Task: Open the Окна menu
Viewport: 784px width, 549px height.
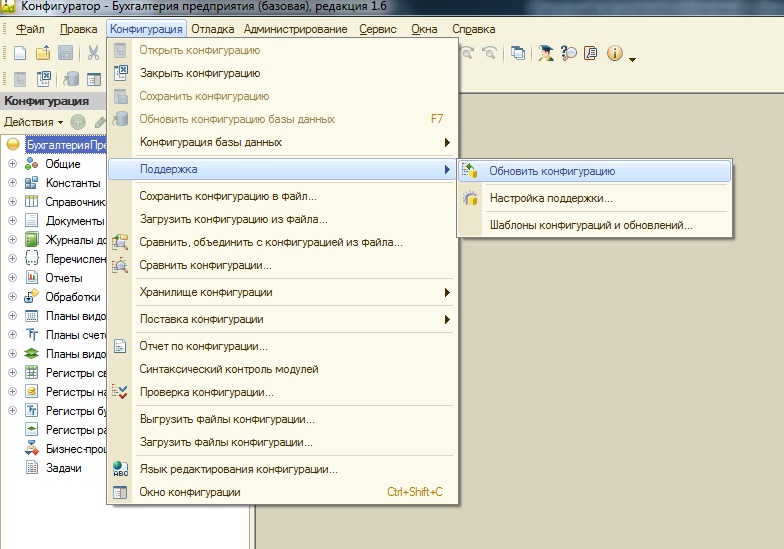Action: pos(424,29)
